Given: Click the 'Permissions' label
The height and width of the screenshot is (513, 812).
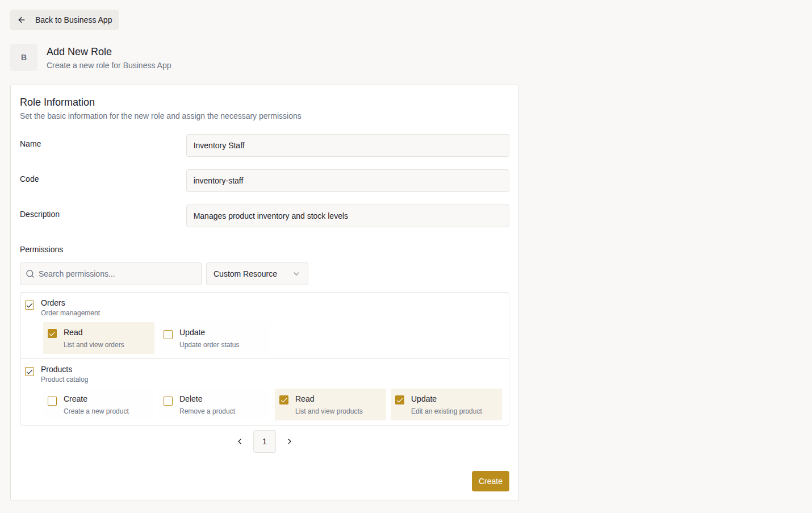Looking at the screenshot, I should tap(41, 249).
